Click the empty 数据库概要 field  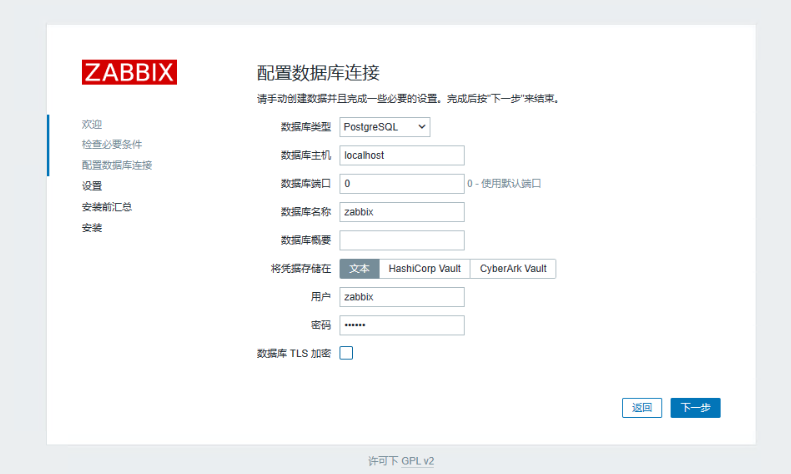click(x=402, y=240)
